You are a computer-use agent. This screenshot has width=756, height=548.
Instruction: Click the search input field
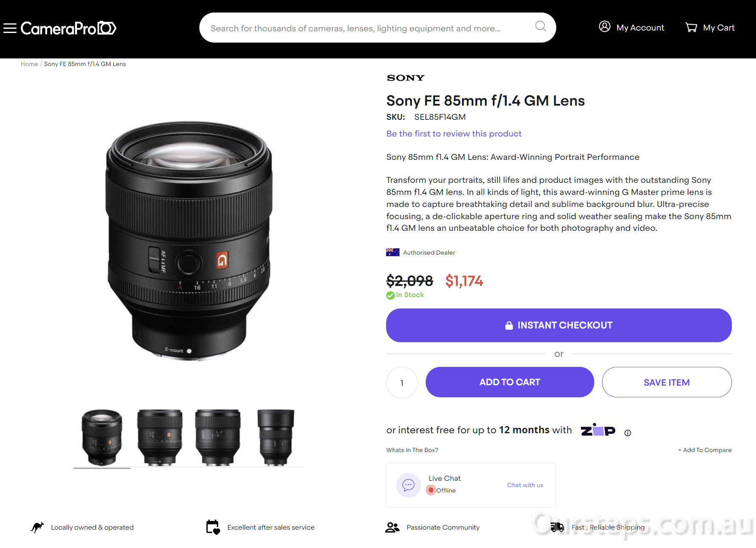[x=367, y=28]
